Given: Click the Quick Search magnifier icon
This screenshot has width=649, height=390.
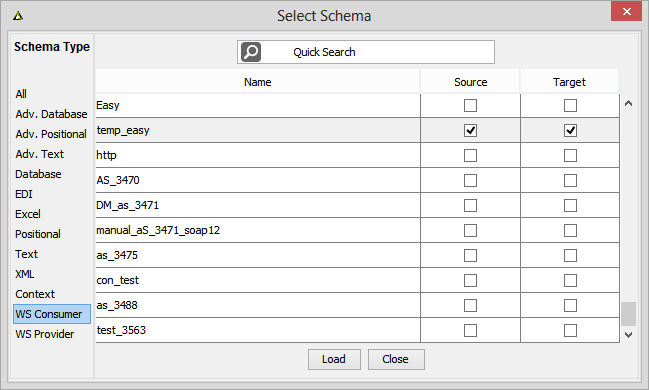Looking at the screenshot, I should (x=251, y=52).
